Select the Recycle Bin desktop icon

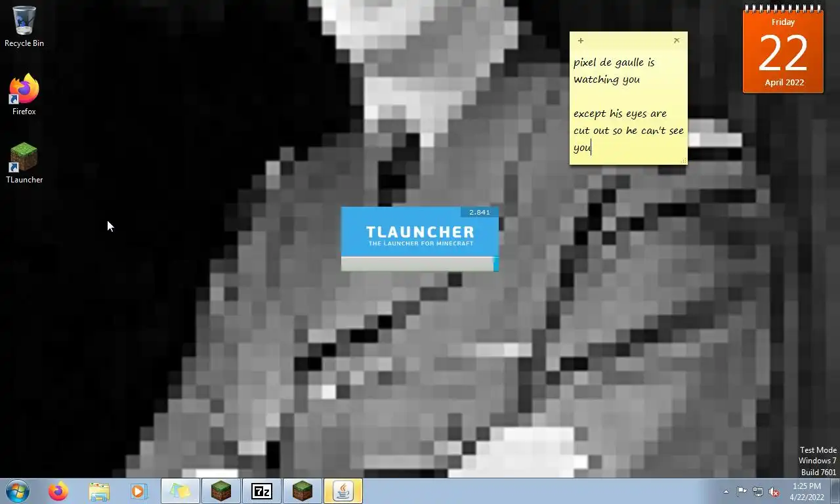coord(24,26)
